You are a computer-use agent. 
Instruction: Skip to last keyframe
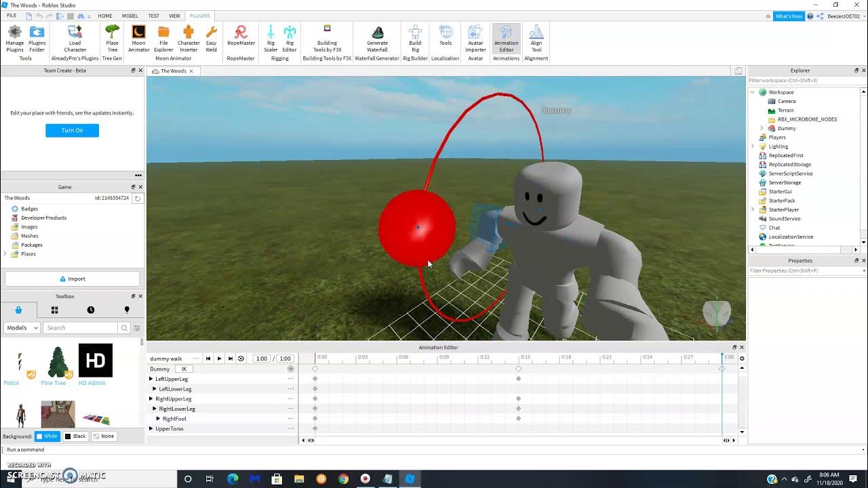tap(230, 359)
